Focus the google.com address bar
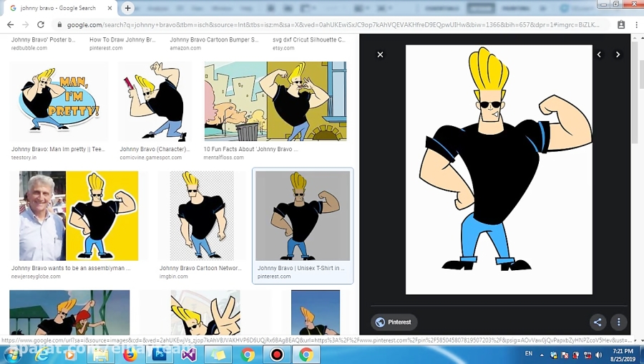 (333, 24)
